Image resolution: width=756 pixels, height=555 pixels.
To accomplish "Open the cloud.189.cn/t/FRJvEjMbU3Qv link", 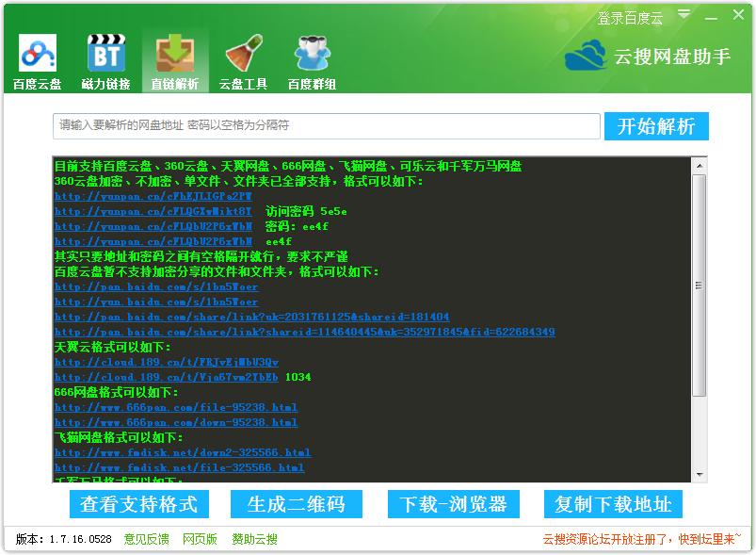I will pyautogui.click(x=167, y=362).
